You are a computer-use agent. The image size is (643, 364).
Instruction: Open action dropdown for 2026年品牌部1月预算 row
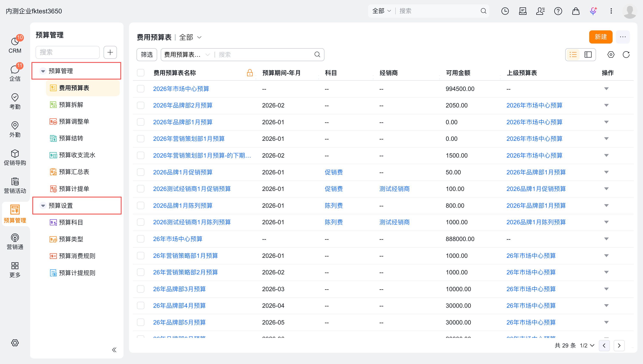pos(606,122)
